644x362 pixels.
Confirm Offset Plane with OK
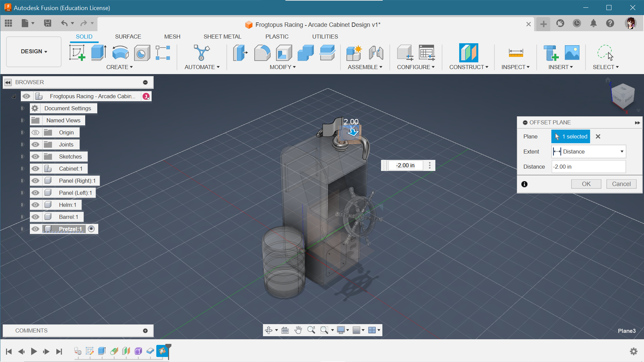[586, 184]
